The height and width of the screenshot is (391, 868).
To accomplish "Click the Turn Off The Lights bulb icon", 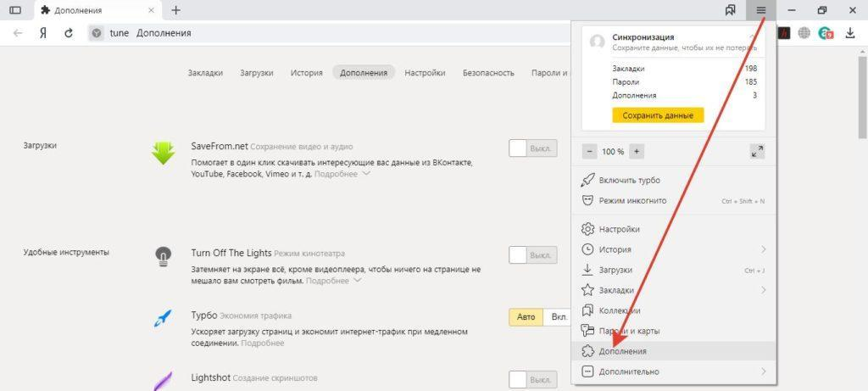I will [x=163, y=258].
